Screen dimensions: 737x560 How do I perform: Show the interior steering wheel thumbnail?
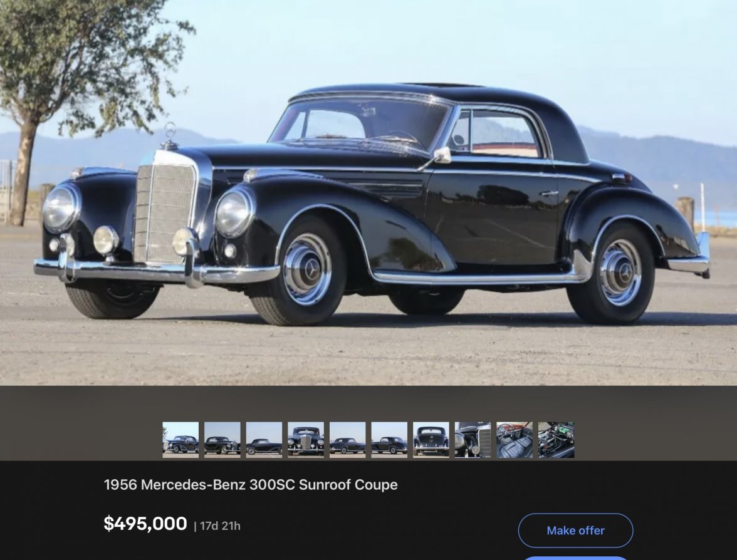pyautogui.click(x=515, y=440)
